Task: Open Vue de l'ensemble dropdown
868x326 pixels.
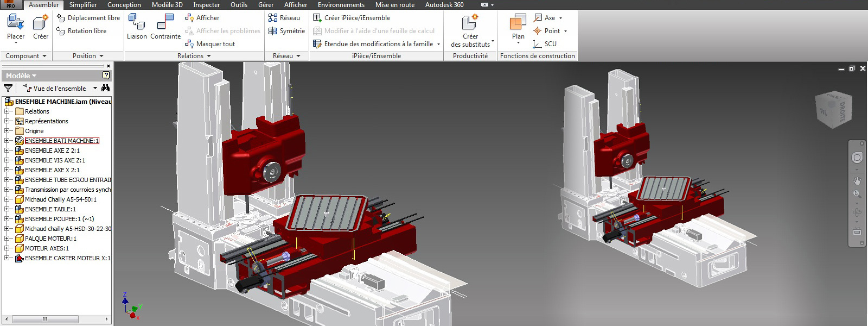Action: (x=95, y=88)
